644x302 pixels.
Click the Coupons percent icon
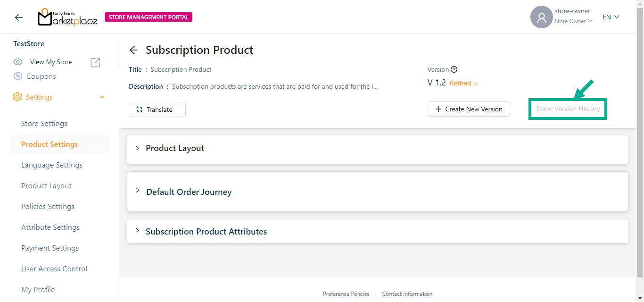[18, 76]
